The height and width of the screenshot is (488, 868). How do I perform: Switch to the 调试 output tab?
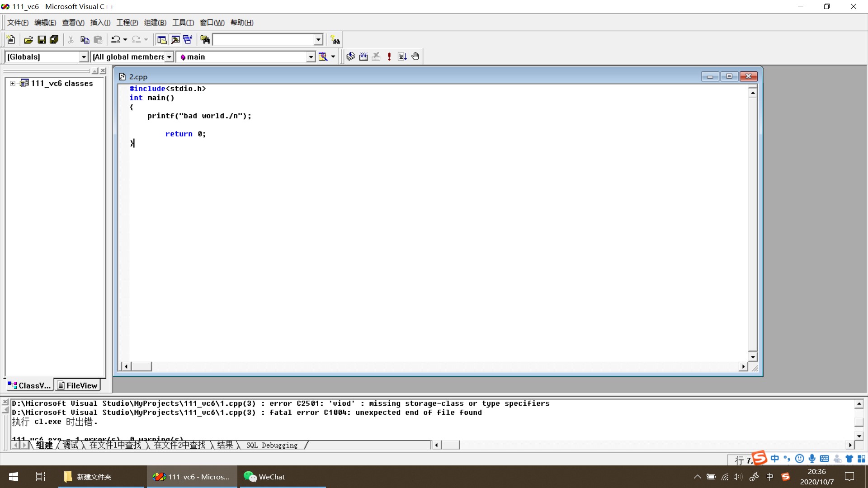71,445
